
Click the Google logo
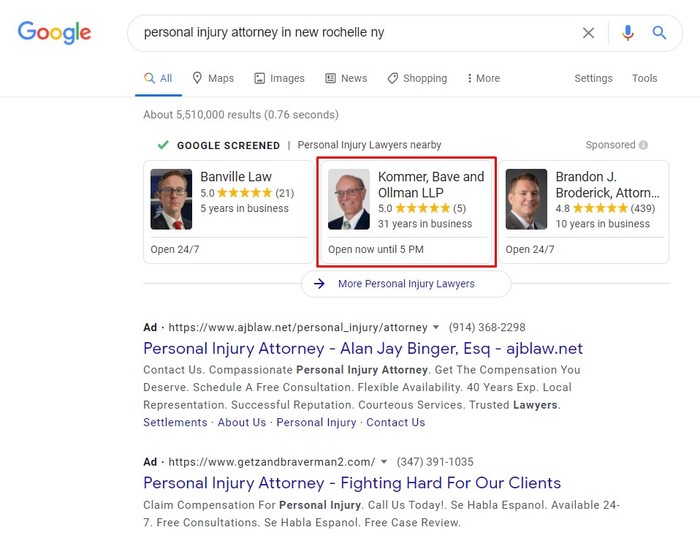point(54,33)
